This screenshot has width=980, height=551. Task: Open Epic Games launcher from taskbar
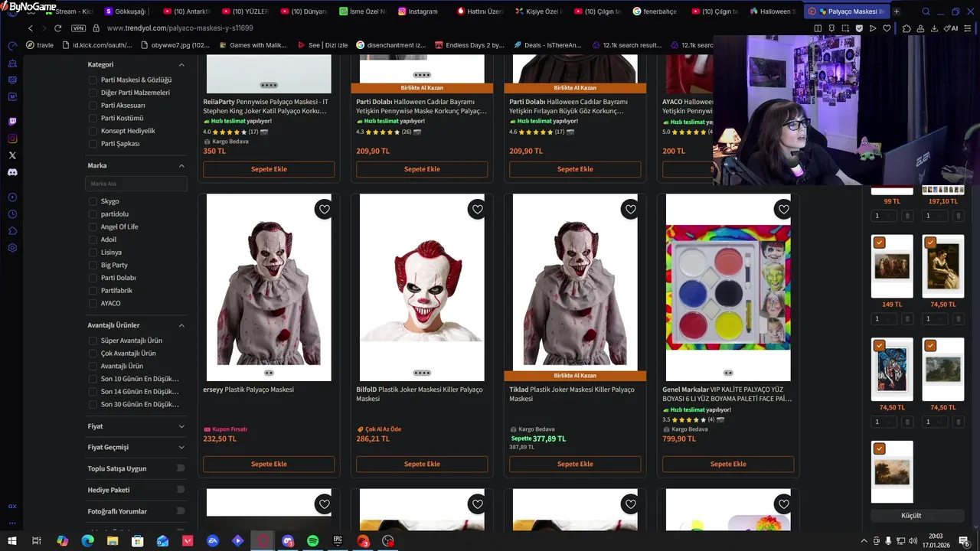tap(338, 540)
